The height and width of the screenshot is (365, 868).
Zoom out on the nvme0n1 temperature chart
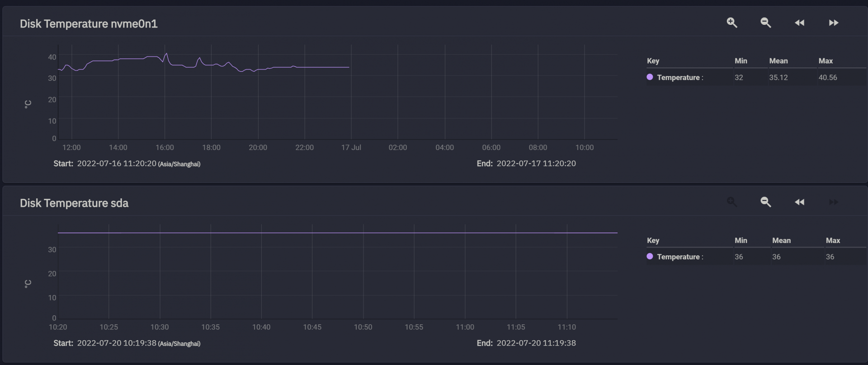click(766, 23)
